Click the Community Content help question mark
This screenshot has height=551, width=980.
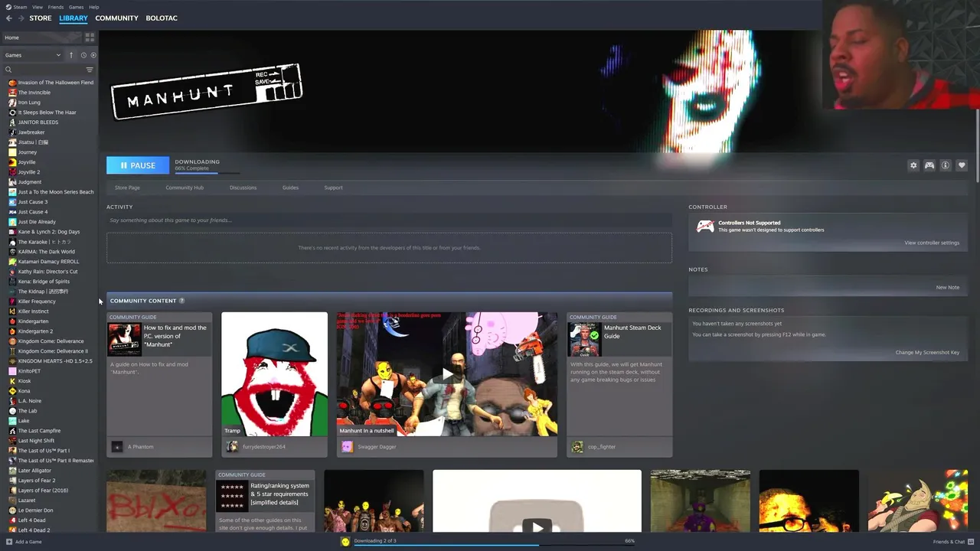click(x=181, y=301)
